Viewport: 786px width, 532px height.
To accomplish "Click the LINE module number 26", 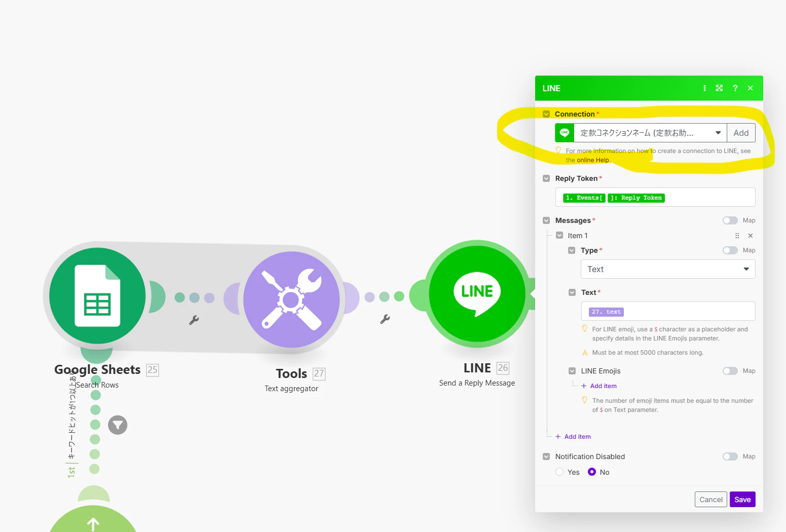I will tap(503, 368).
